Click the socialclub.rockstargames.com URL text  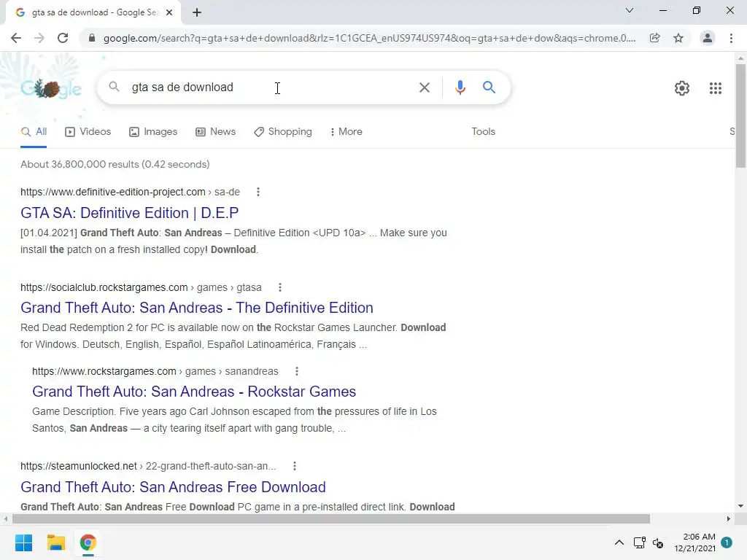(104, 287)
